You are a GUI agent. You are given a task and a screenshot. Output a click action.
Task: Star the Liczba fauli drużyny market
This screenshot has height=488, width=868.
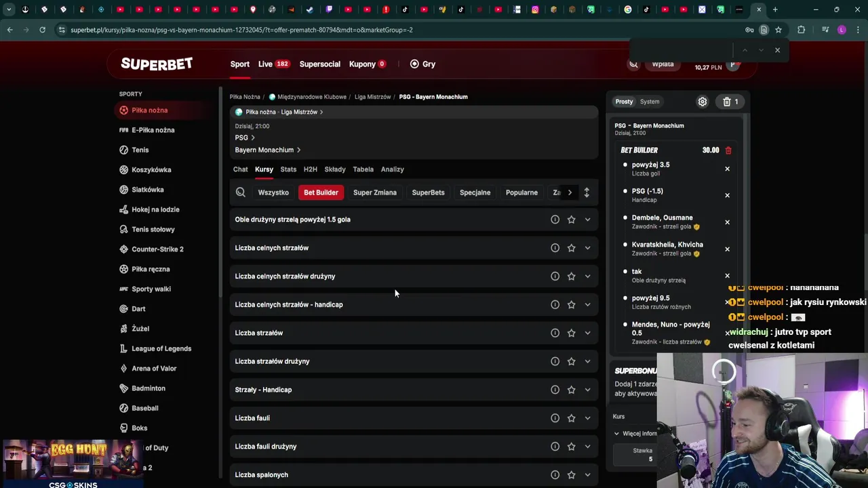tap(571, 447)
